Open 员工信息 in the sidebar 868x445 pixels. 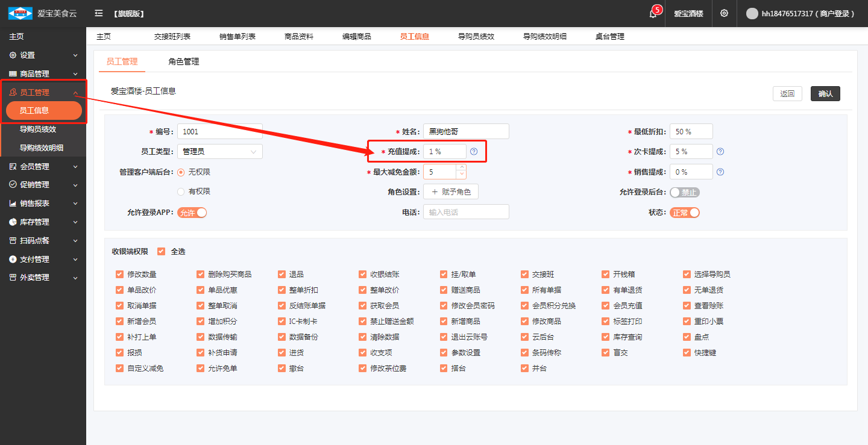click(43, 111)
